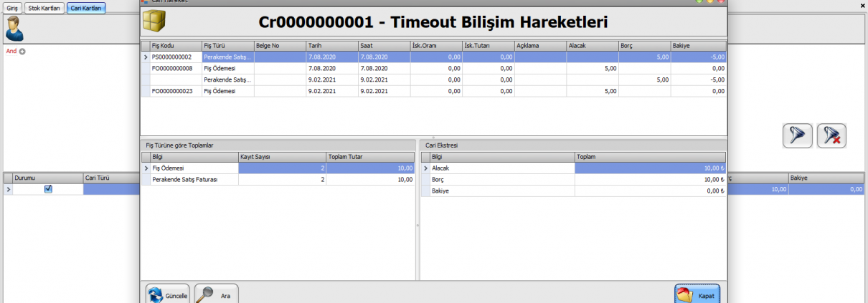Screen dimensions: 868x303
Task: Click the 0,00 ₺ Bakiye total cell
Action: click(x=650, y=191)
